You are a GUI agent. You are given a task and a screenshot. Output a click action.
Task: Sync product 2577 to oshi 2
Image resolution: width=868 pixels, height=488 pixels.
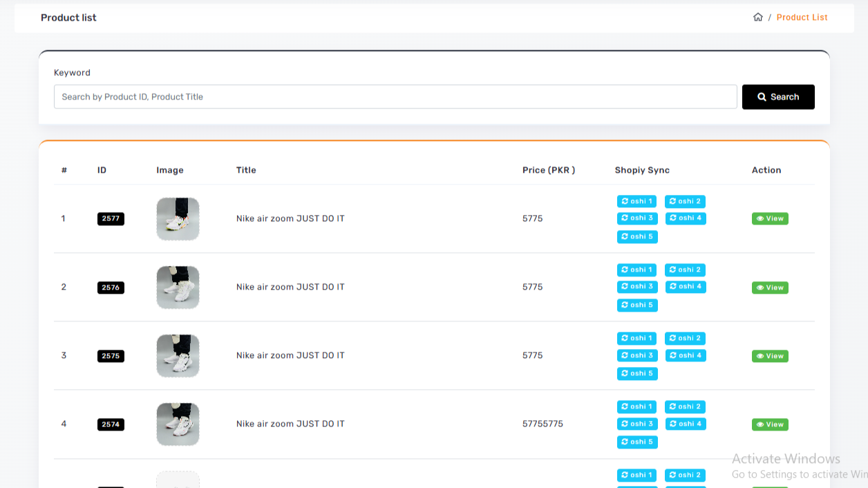click(685, 201)
